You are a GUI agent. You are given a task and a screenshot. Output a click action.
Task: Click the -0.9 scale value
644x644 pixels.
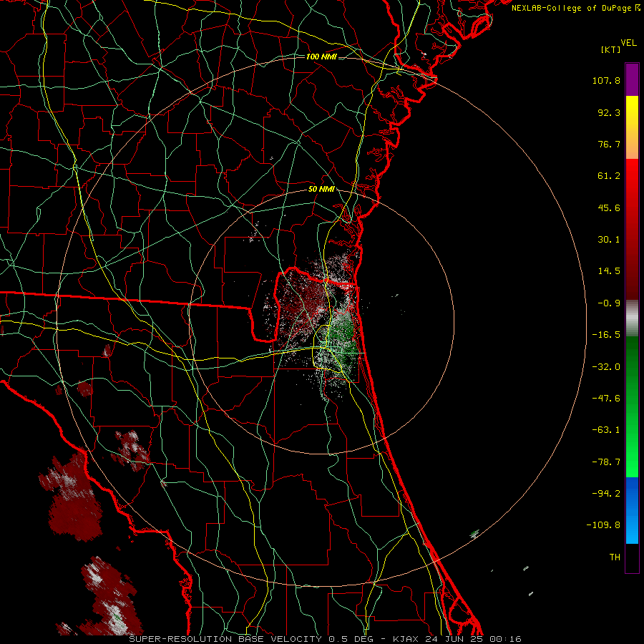click(609, 303)
